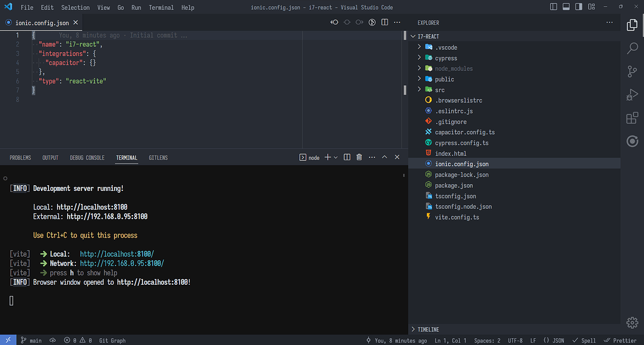Kill the terminal with trash icon
This screenshot has width=644, height=345.
[x=359, y=158]
